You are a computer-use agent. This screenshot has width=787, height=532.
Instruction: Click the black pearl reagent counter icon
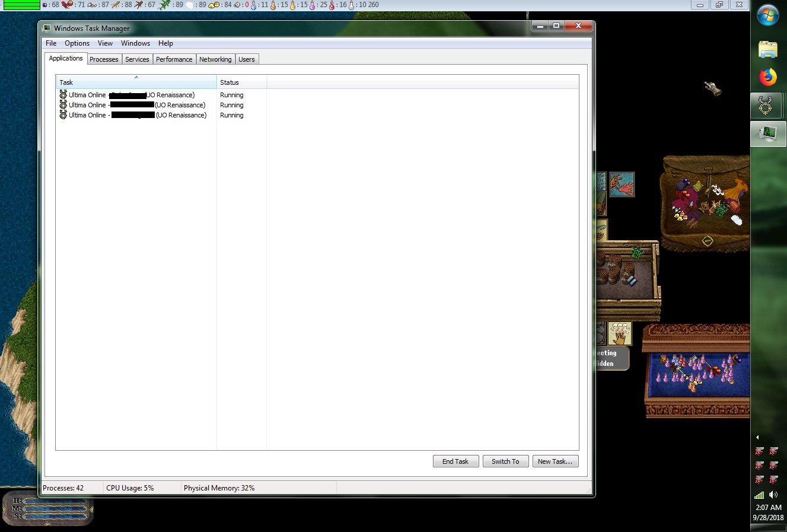[45, 5]
